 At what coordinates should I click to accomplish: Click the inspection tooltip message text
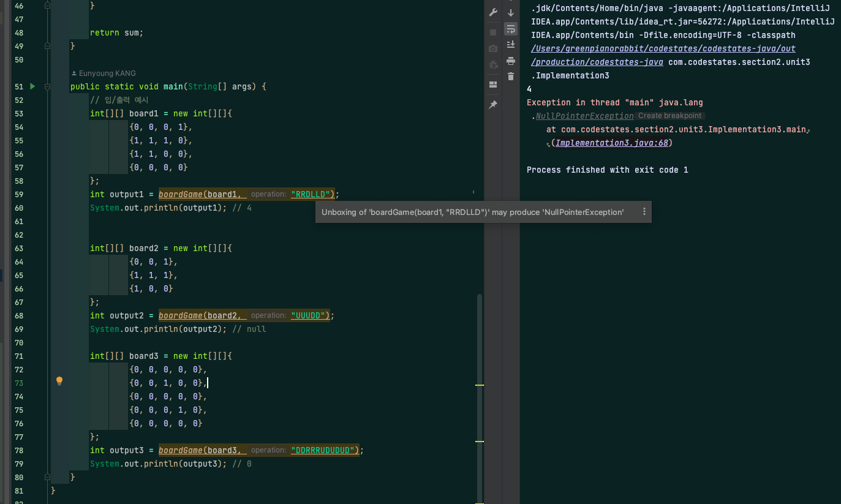(472, 212)
